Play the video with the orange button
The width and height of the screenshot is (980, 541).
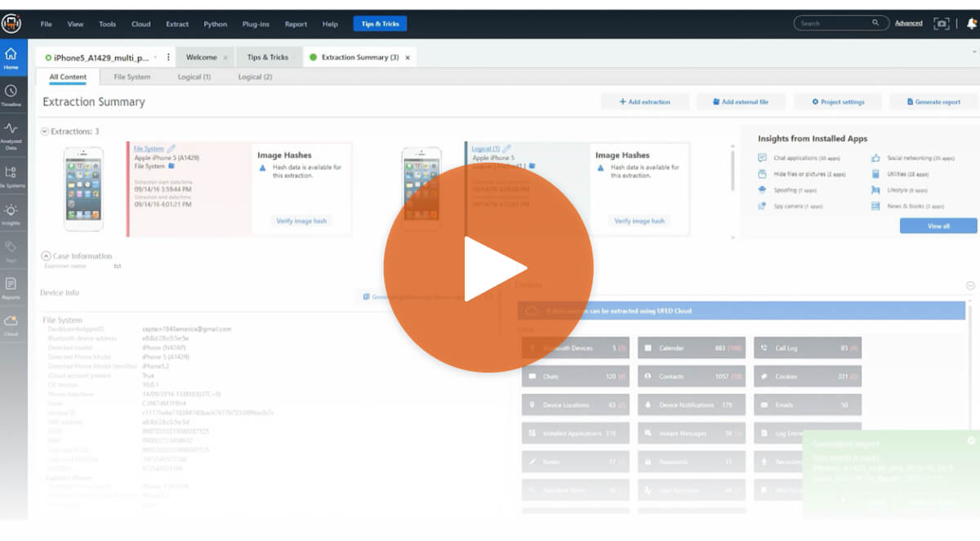click(488, 269)
